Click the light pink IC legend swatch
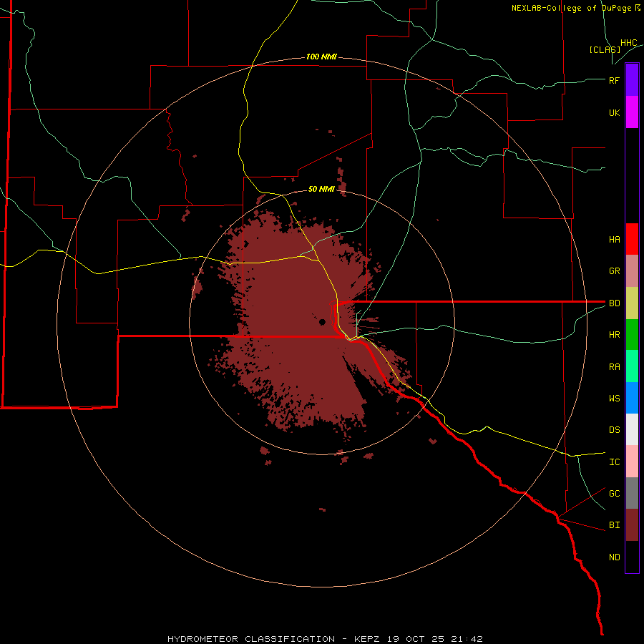This screenshot has width=644, height=644. [632, 462]
